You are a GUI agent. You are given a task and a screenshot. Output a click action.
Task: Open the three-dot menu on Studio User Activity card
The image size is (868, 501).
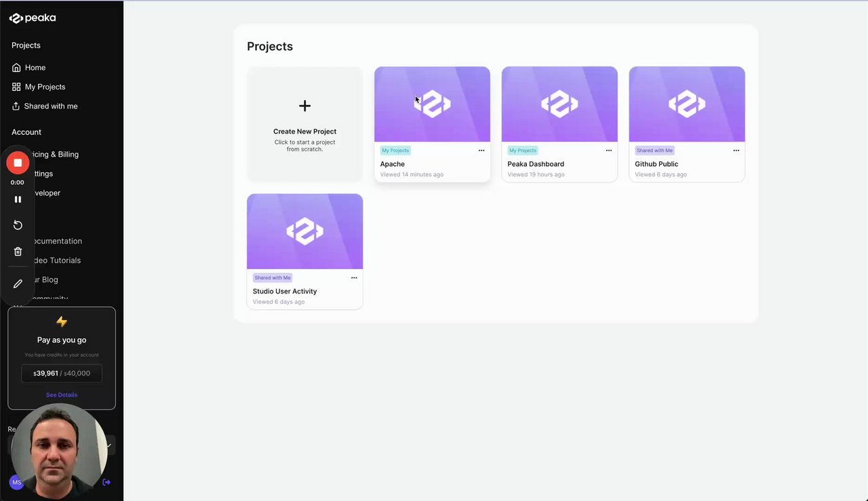pyautogui.click(x=354, y=278)
